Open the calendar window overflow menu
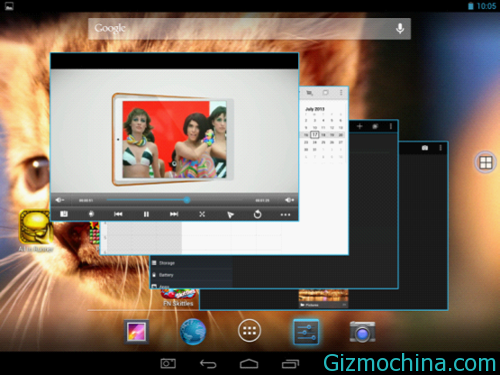The width and height of the screenshot is (500, 375). pos(341,93)
